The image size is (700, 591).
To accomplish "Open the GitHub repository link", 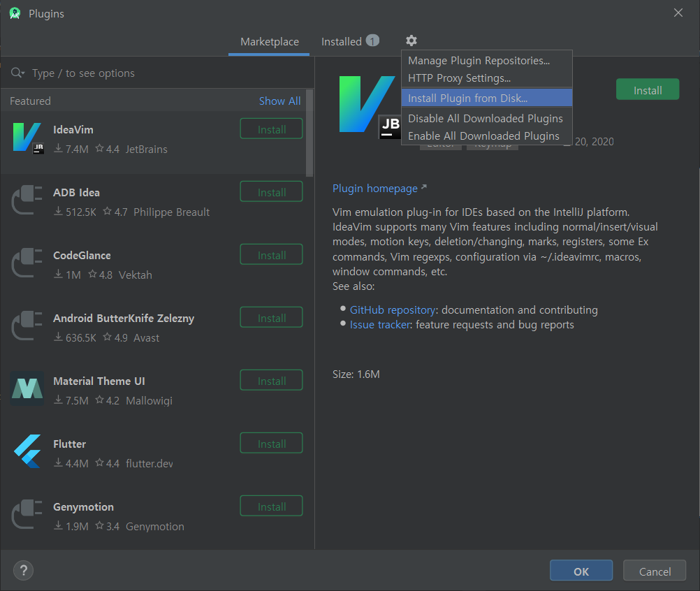I will pyautogui.click(x=393, y=309).
